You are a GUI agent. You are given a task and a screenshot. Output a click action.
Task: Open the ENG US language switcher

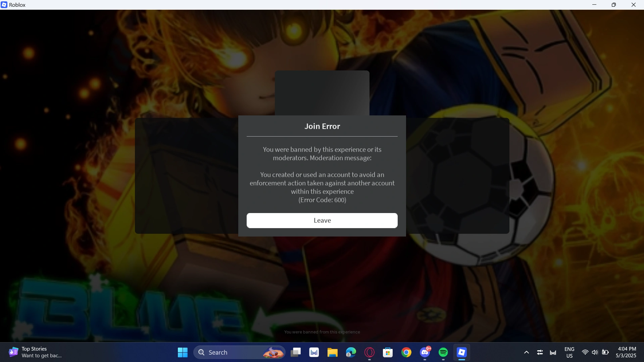pyautogui.click(x=569, y=352)
